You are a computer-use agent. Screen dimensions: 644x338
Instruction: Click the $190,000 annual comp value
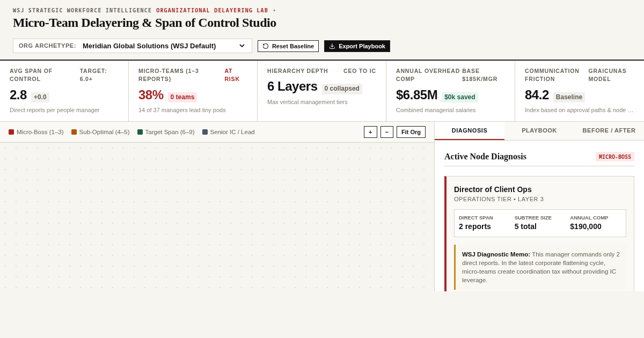(586, 226)
